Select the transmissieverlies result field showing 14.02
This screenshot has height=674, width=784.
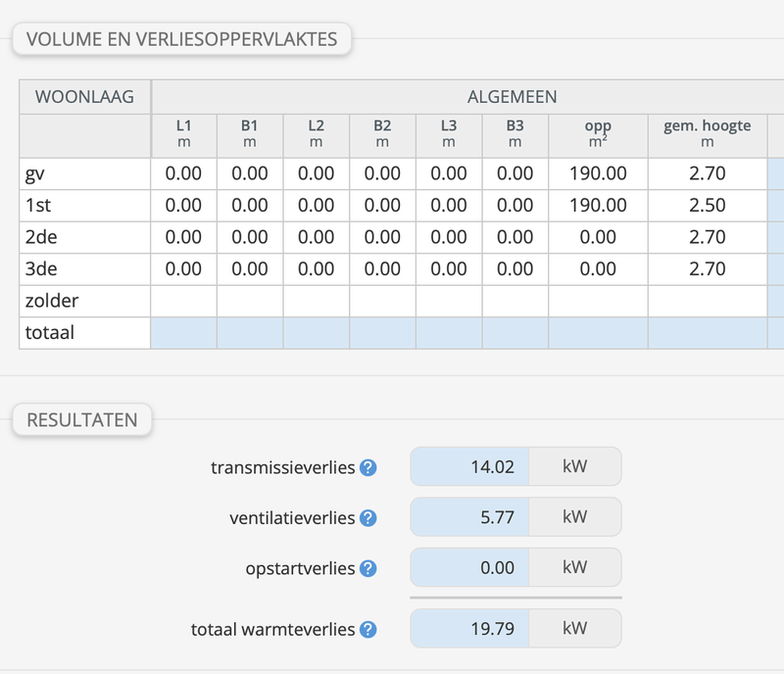(x=471, y=465)
